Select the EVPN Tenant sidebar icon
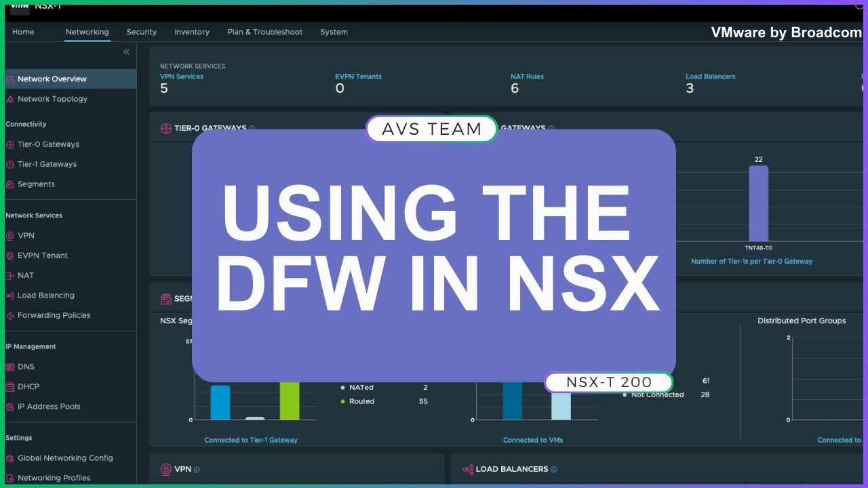868x488 pixels. pyautogui.click(x=10, y=256)
